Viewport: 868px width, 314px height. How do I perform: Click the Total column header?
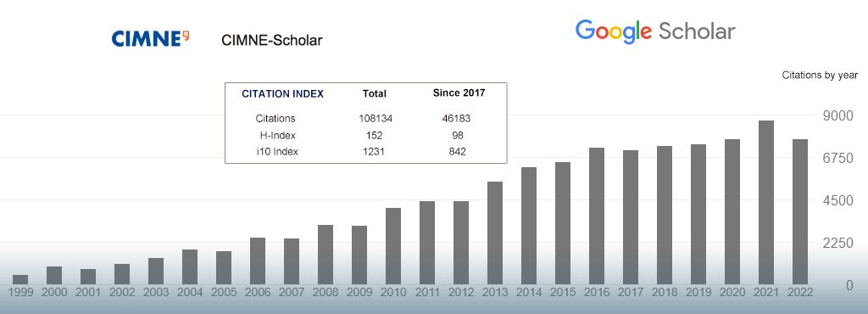[374, 93]
